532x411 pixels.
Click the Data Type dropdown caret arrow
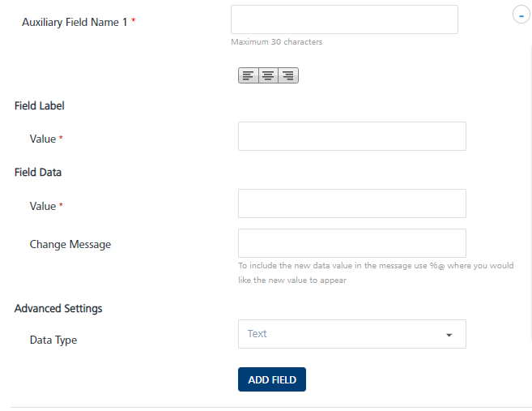point(449,335)
